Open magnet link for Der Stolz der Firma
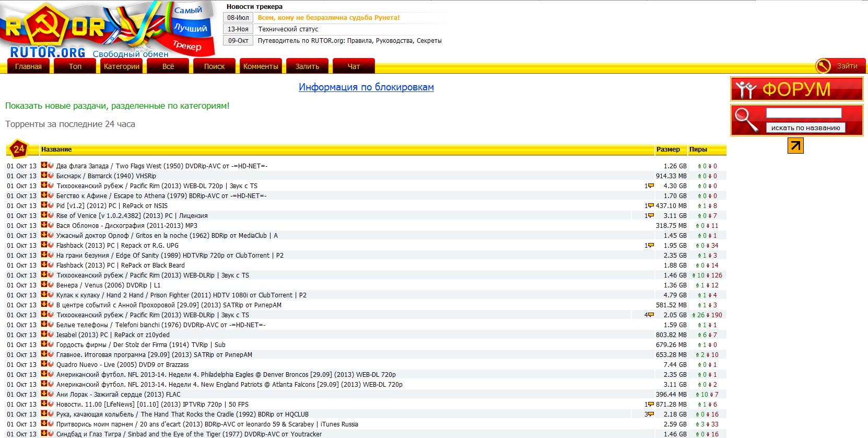Viewport: 868px width, 438px height. (x=51, y=344)
